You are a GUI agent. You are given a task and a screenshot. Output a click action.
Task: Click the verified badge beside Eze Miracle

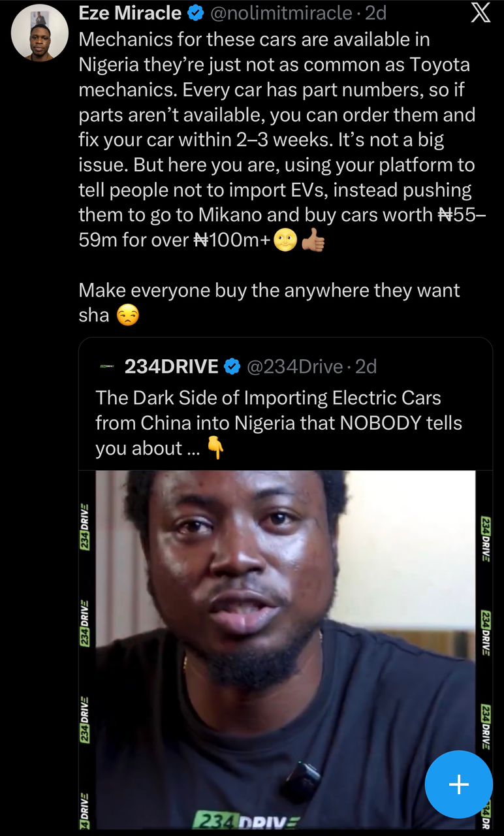196,13
